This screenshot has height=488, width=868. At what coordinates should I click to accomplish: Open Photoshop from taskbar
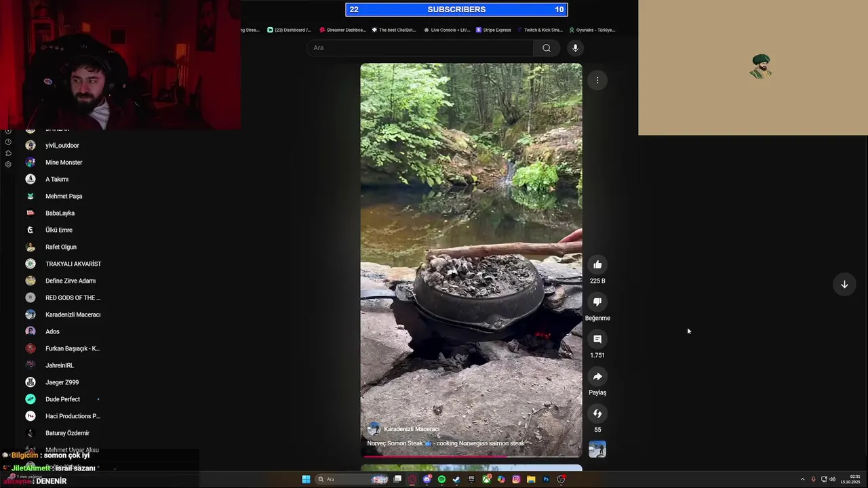(546, 479)
